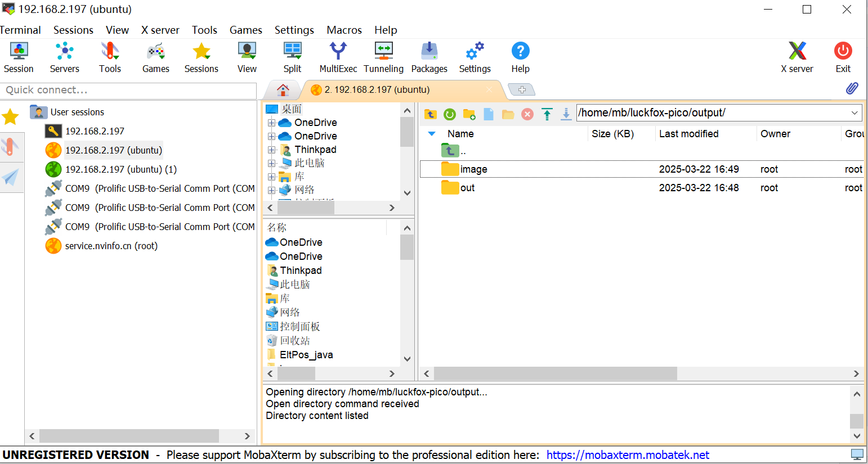Viewport: 868px width, 464px height.
Task: Click the X server toolbar icon
Action: pyautogui.click(x=797, y=57)
